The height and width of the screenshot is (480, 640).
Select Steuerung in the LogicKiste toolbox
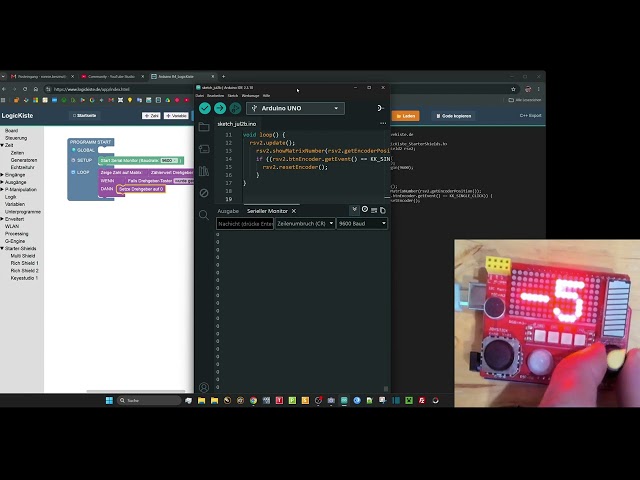pyautogui.click(x=16, y=138)
